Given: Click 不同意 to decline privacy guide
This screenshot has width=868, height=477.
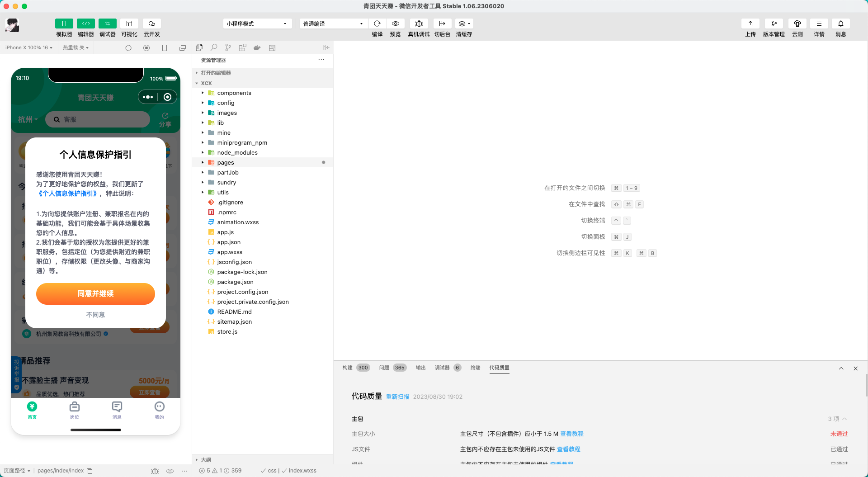Looking at the screenshot, I should coord(95,315).
